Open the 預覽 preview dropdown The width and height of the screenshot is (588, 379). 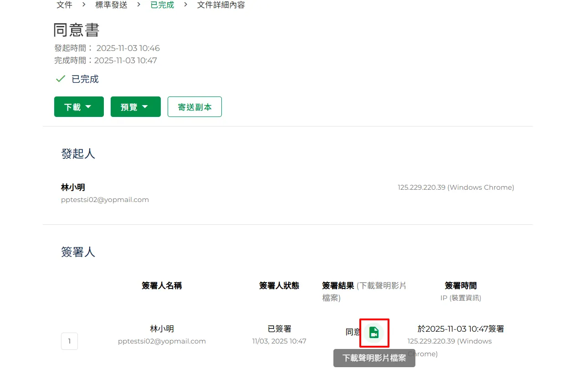point(135,106)
